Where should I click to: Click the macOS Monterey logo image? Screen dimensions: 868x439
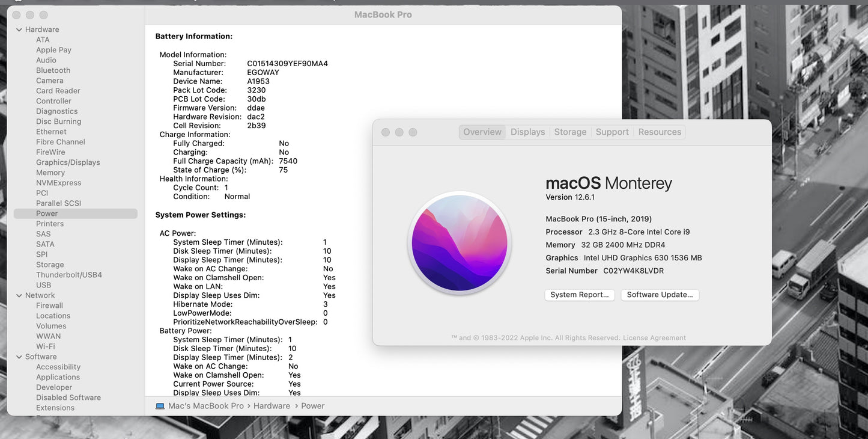pos(460,243)
